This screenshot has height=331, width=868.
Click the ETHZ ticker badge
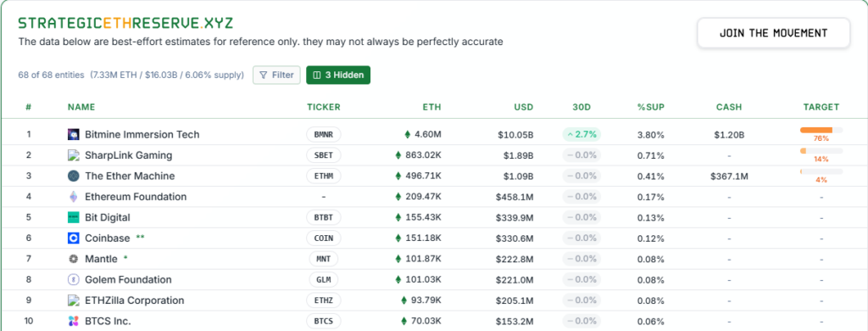[x=324, y=300]
